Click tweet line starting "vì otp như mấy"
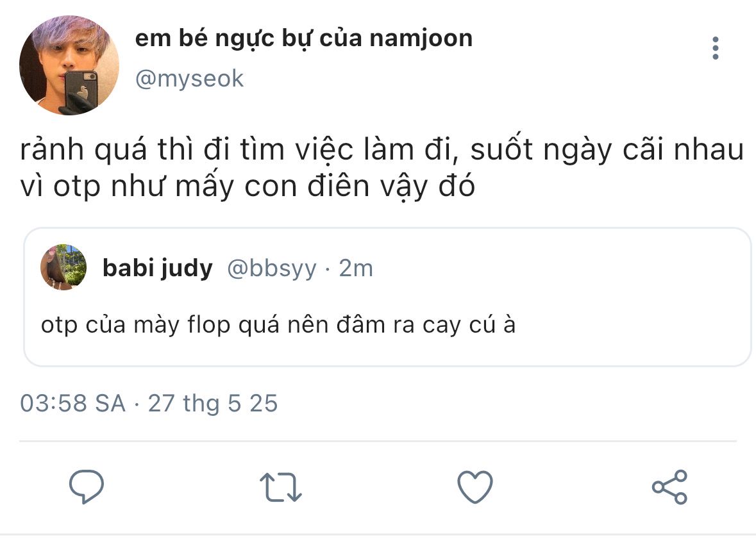This screenshot has width=756, height=546. click(247, 186)
